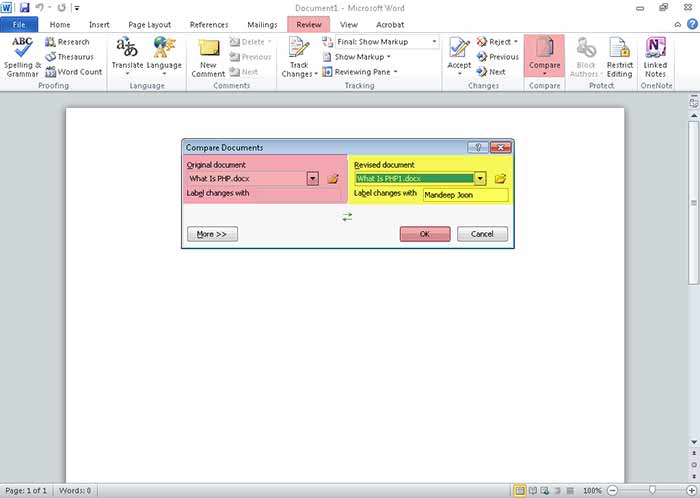This screenshot has width=700, height=498.
Task: Browse for the revised document folder icon
Action: (x=500, y=179)
